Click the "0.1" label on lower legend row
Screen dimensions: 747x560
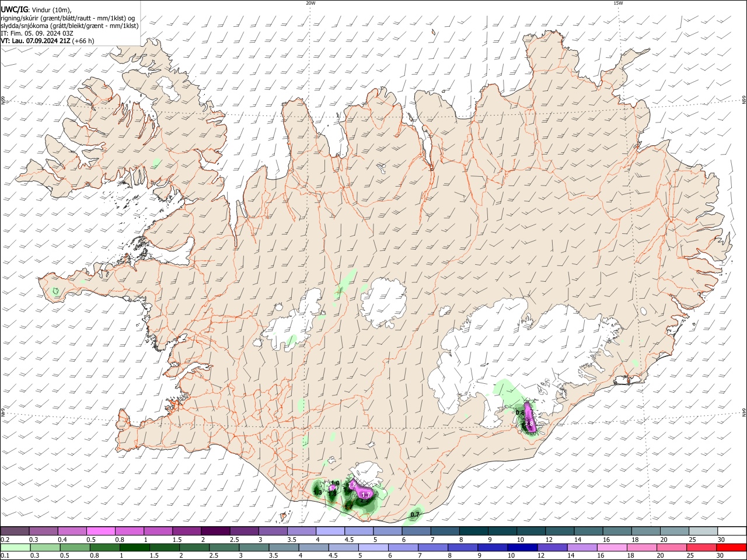[5, 556]
